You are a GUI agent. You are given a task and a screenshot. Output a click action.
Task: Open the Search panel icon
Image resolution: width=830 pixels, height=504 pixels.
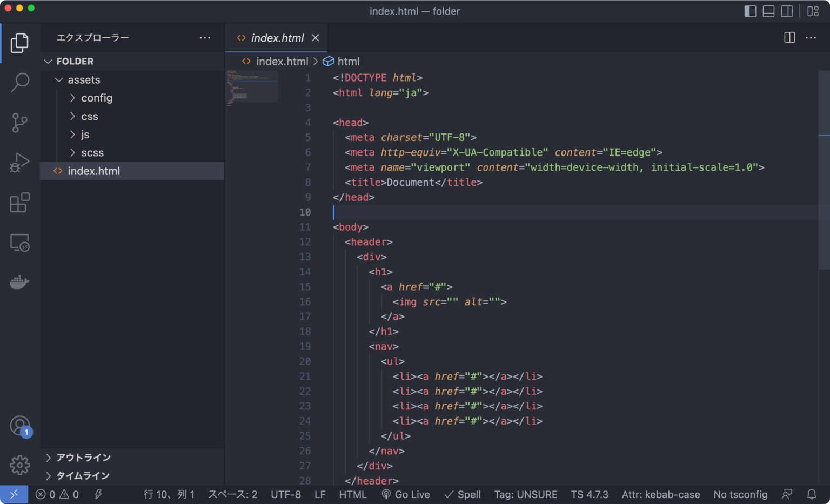[x=20, y=82]
